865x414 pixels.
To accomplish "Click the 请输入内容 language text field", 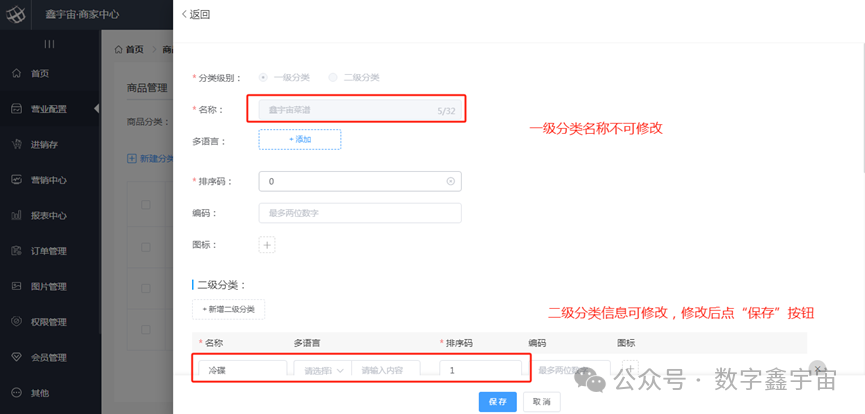I will coord(386,370).
